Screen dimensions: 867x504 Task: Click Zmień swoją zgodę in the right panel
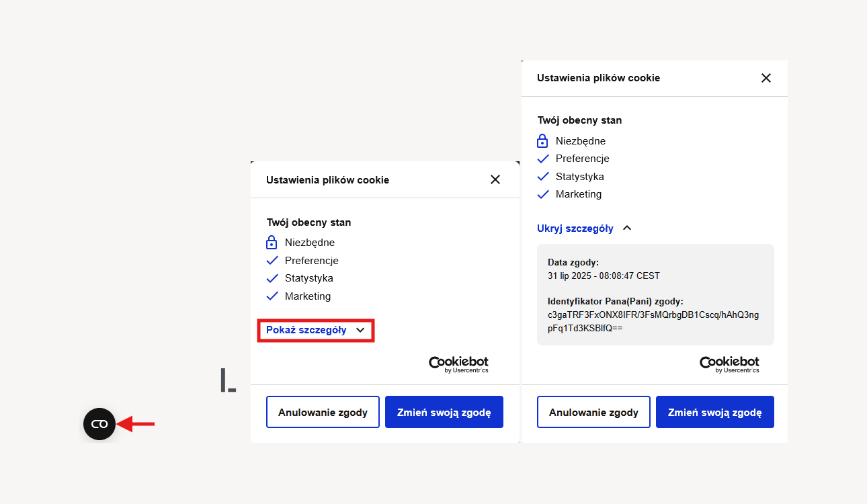(715, 412)
